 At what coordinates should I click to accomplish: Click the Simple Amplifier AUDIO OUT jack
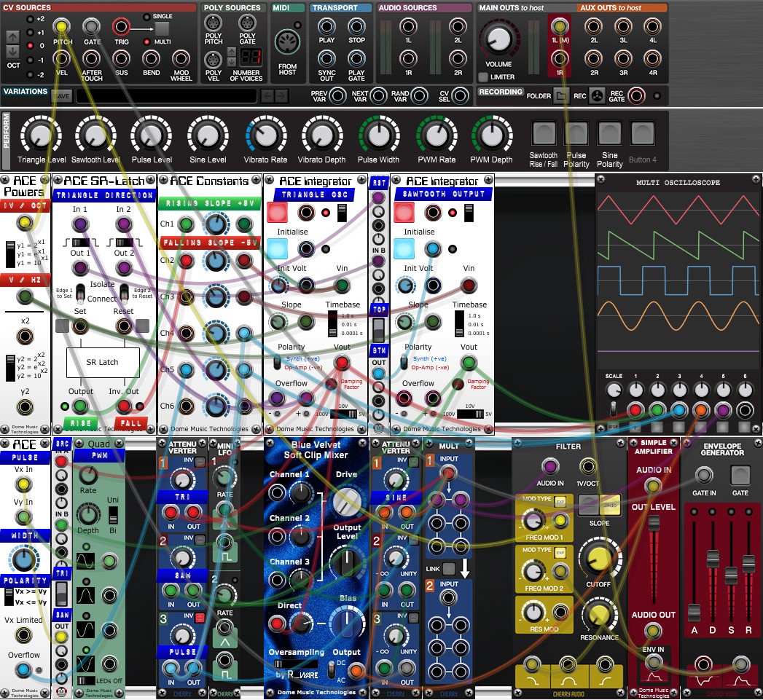652,632
